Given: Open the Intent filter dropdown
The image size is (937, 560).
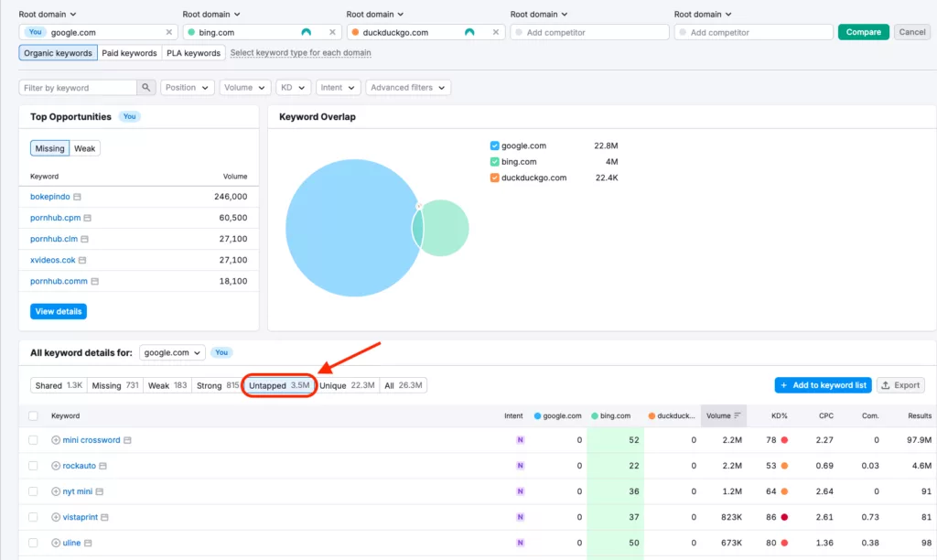Looking at the screenshot, I should pos(338,87).
